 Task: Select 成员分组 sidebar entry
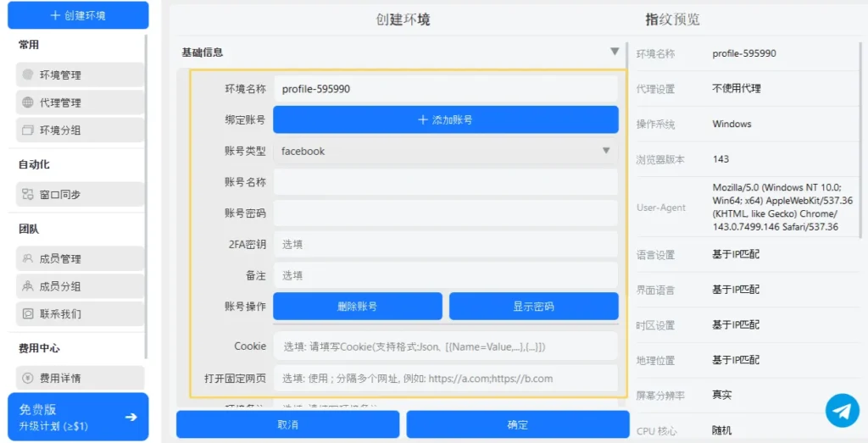pos(81,286)
